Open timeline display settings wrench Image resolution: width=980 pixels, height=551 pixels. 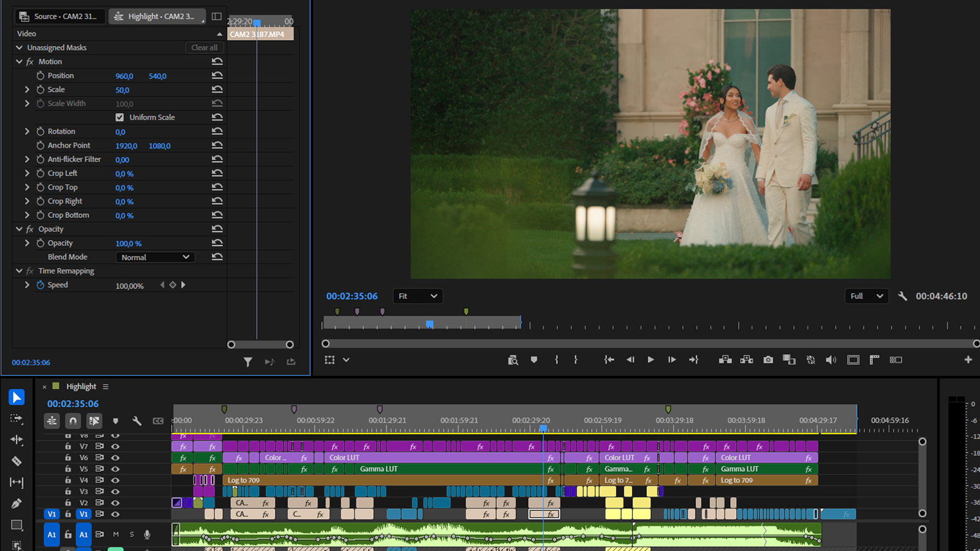point(137,421)
